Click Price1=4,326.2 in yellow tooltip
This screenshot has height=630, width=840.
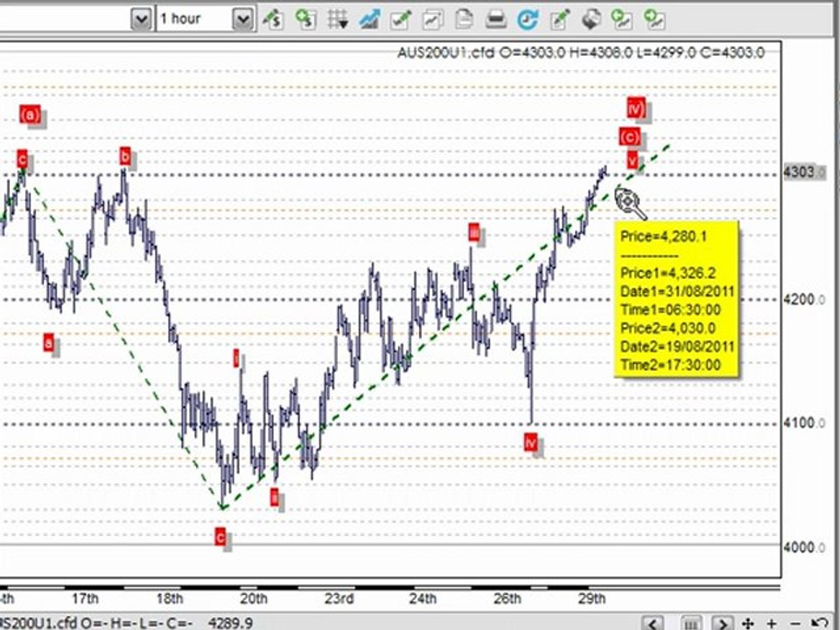pyautogui.click(x=668, y=273)
